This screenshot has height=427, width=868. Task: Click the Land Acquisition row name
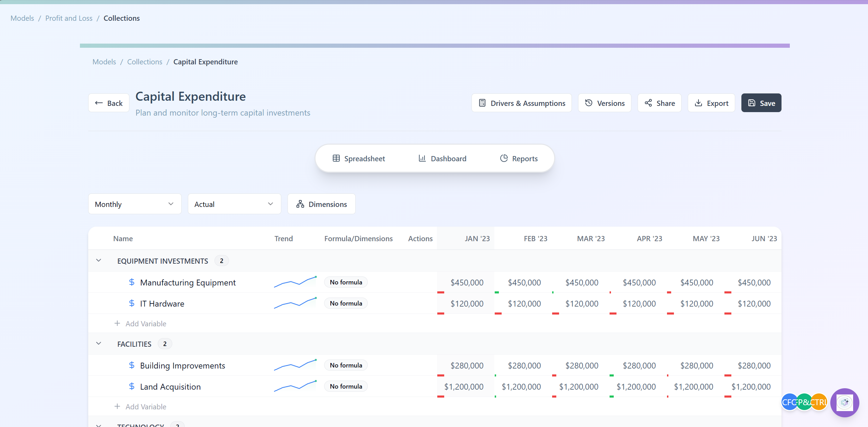click(170, 387)
